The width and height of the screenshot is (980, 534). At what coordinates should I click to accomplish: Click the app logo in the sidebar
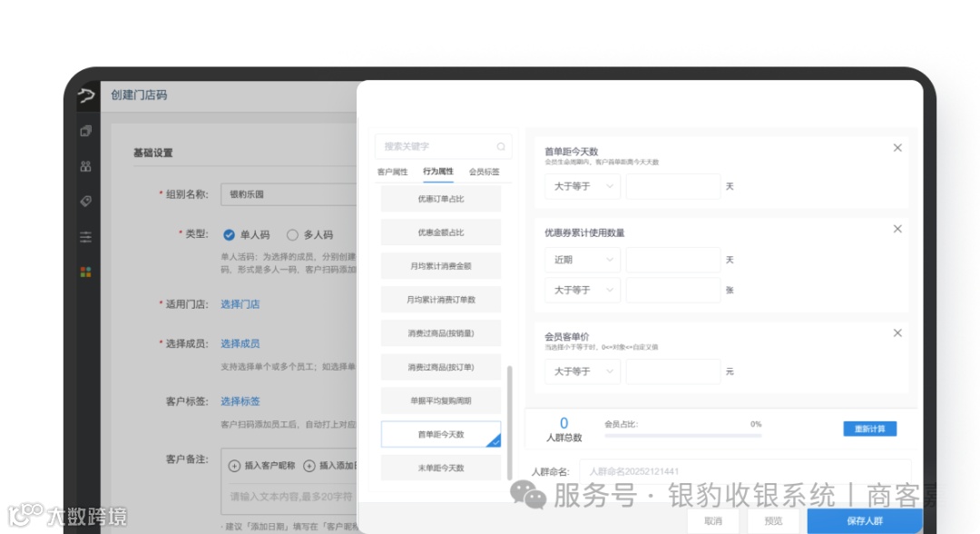click(86, 95)
